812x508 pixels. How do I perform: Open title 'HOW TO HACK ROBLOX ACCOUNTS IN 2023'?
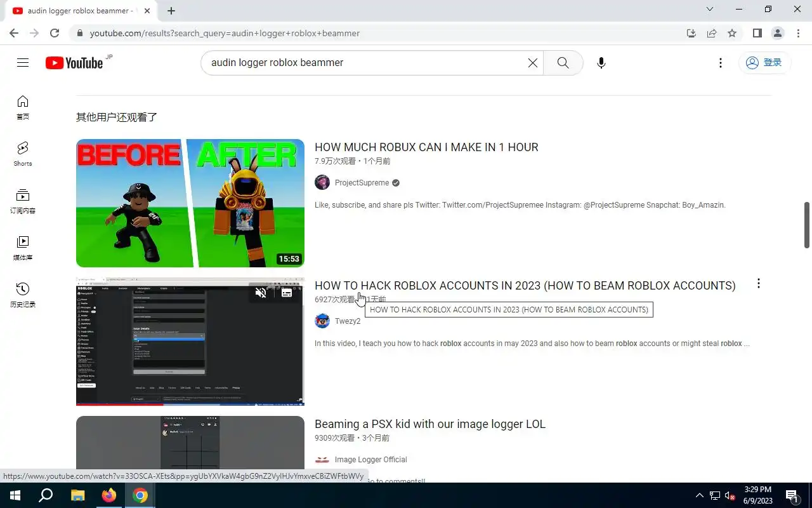coord(525,286)
